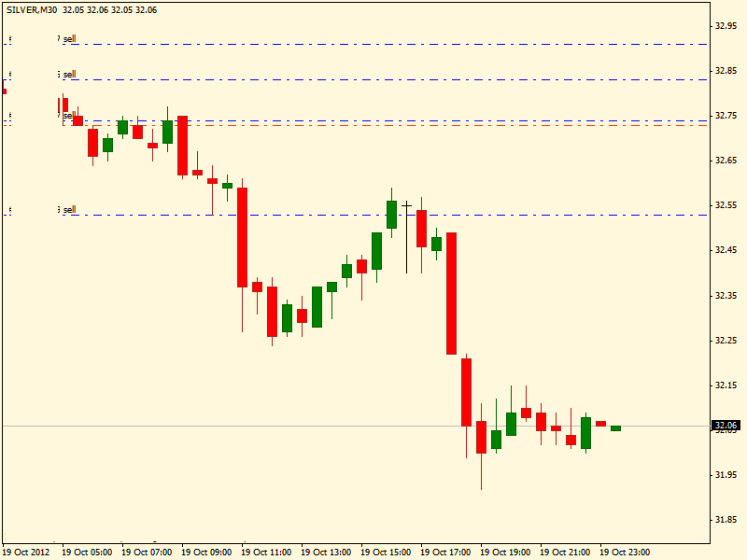This screenshot has height=560, width=747.
Task: Click the red dashed stop level line
Action: (355, 125)
